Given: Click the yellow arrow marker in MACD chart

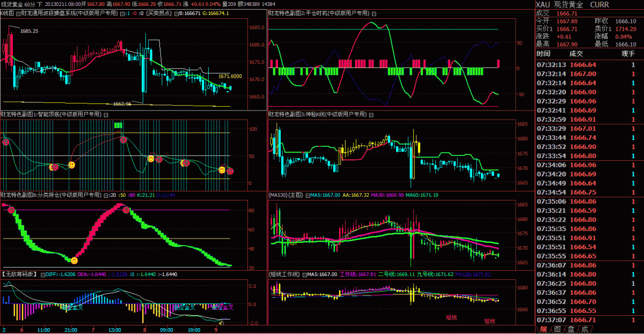Looking at the screenshot, I should click(x=221, y=322).
